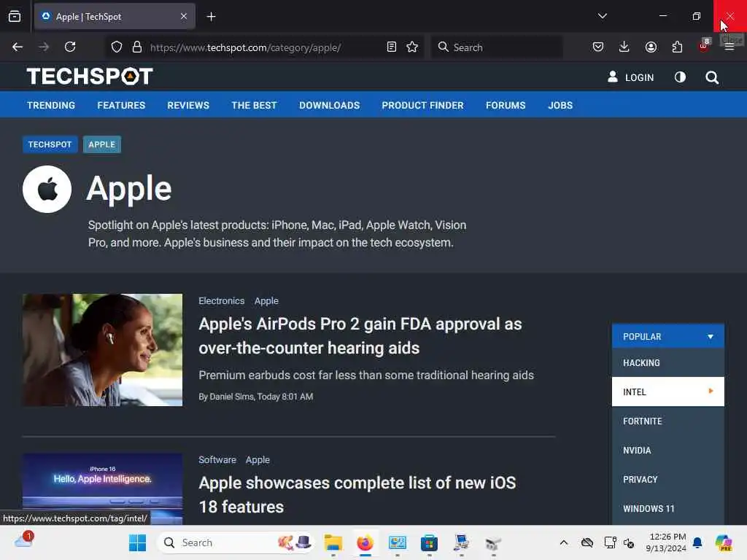Select WINDOWS 11 in popular list

click(x=668, y=508)
